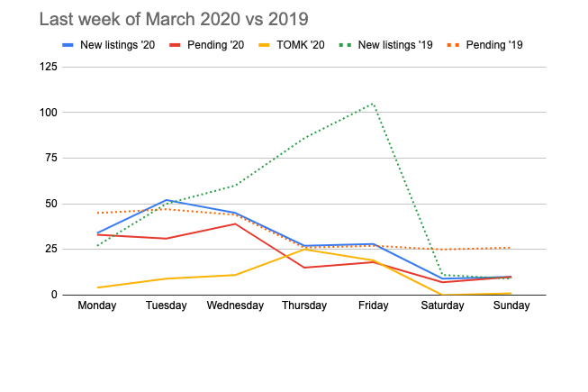
Task: Click the orange dotted line point at Monday
Action: click(97, 213)
